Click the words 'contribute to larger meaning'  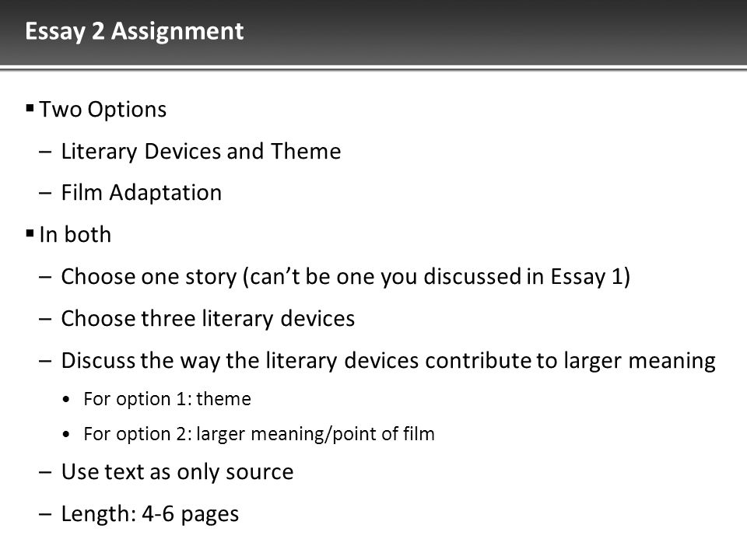click(570, 361)
